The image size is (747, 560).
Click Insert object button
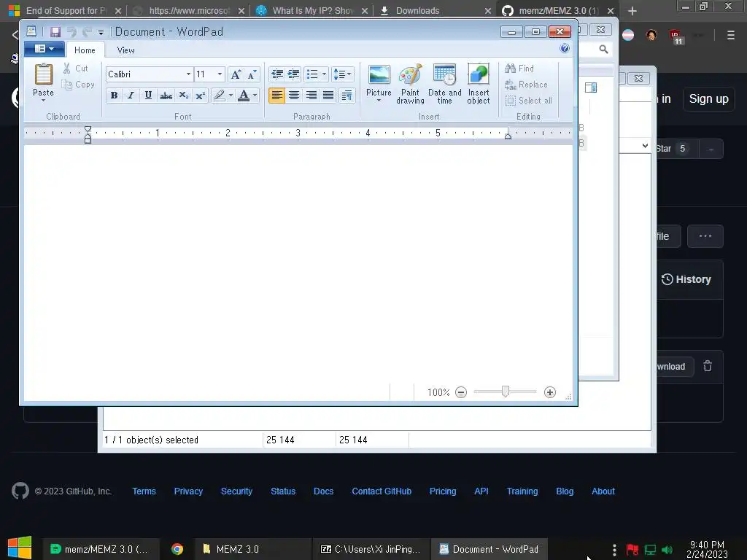point(479,84)
